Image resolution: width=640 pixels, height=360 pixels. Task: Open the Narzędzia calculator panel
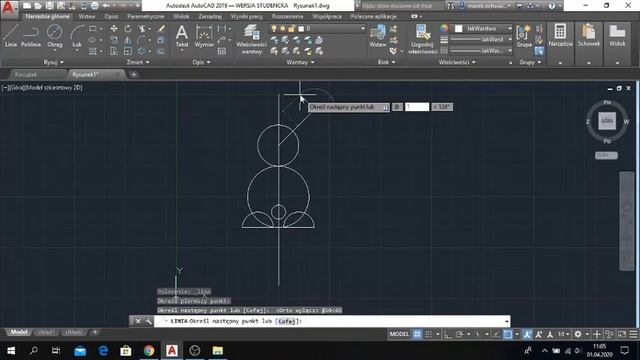pyautogui.click(x=560, y=36)
